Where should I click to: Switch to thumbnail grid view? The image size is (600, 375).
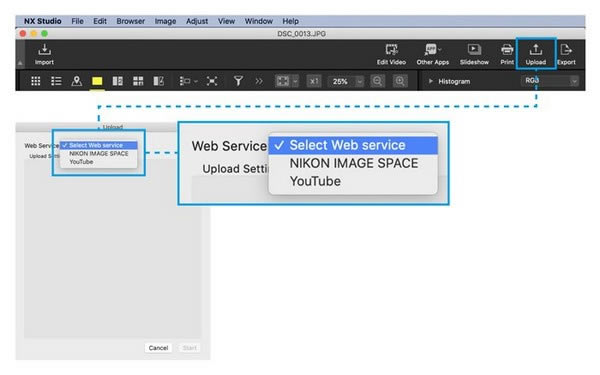coord(36,81)
